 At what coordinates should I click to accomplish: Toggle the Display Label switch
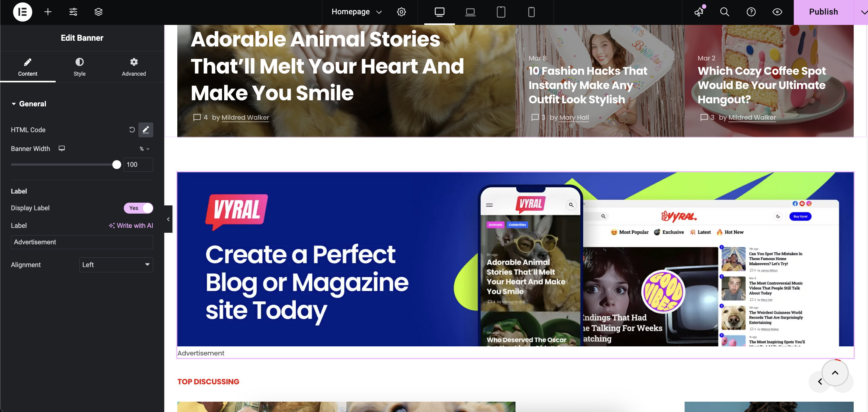click(x=138, y=208)
